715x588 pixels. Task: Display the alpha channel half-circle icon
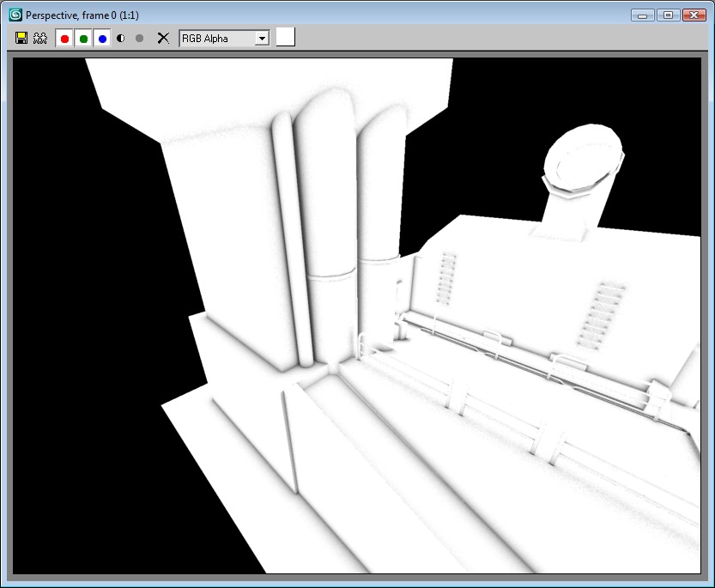[x=121, y=39]
